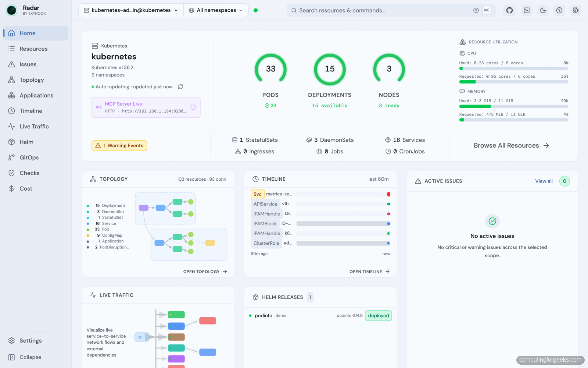
Task: Click the refresh icon beside auto-updating status
Action: point(180,87)
